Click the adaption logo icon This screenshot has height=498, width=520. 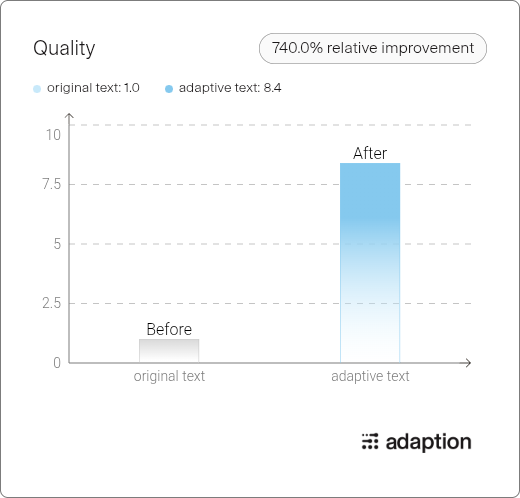coord(370,441)
